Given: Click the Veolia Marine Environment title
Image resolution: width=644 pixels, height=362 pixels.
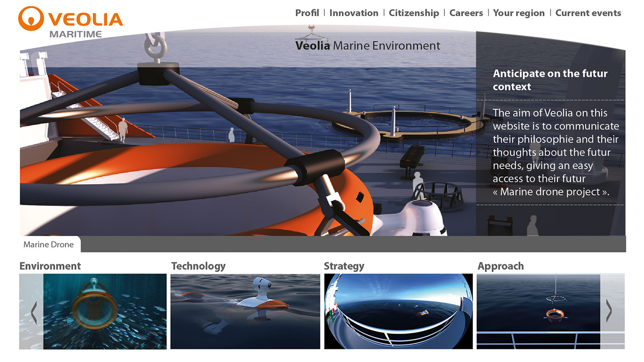Looking at the screenshot, I should [x=368, y=46].
